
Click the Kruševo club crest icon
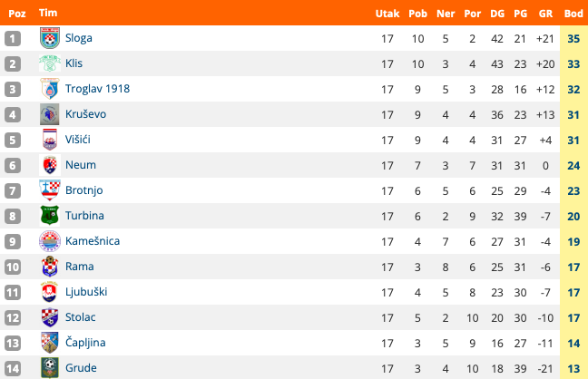click(x=50, y=114)
